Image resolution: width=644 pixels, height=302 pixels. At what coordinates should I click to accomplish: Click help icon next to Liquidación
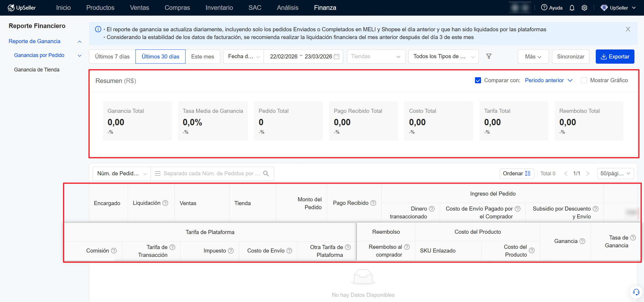(165, 203)
